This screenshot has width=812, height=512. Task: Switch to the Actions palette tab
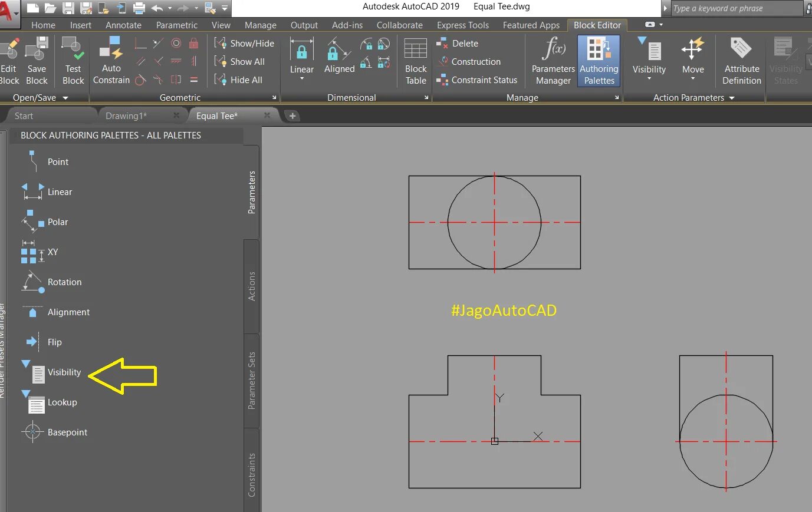(252, 286)
